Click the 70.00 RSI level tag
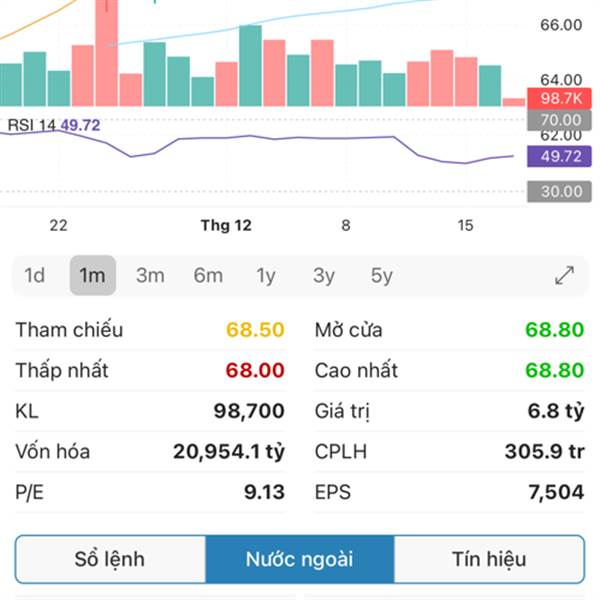 (x=559, y=120)
